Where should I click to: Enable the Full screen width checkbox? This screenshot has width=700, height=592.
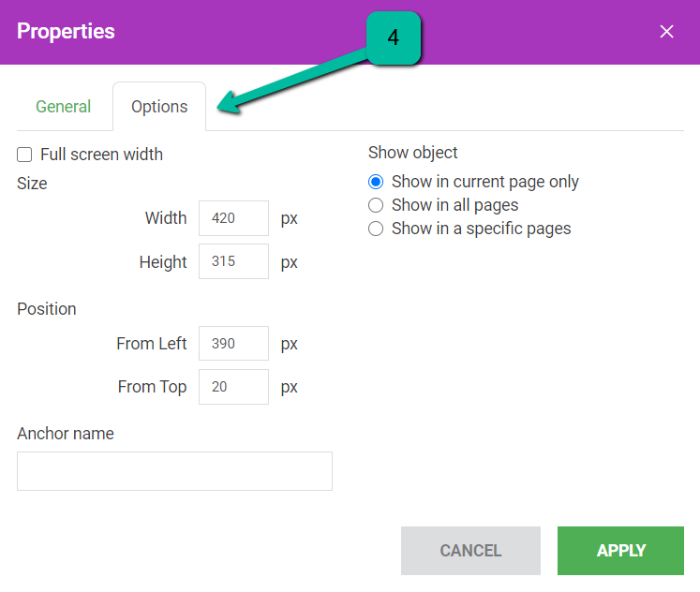(24, 155)
